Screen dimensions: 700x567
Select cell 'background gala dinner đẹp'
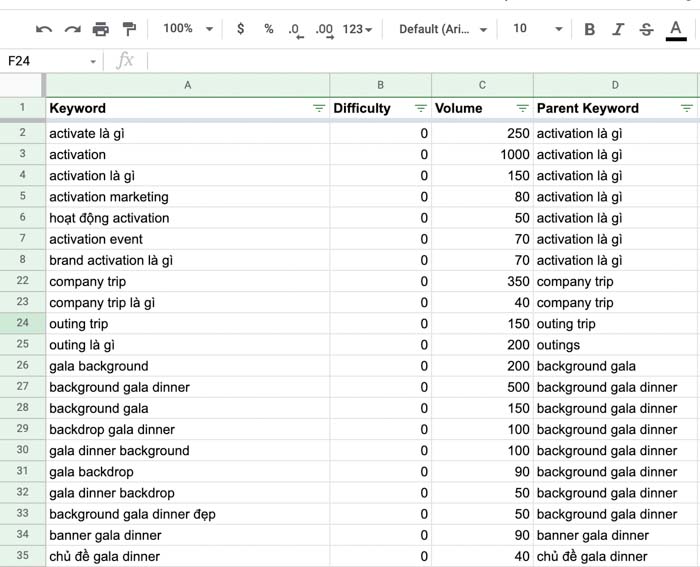click(188, 514)
